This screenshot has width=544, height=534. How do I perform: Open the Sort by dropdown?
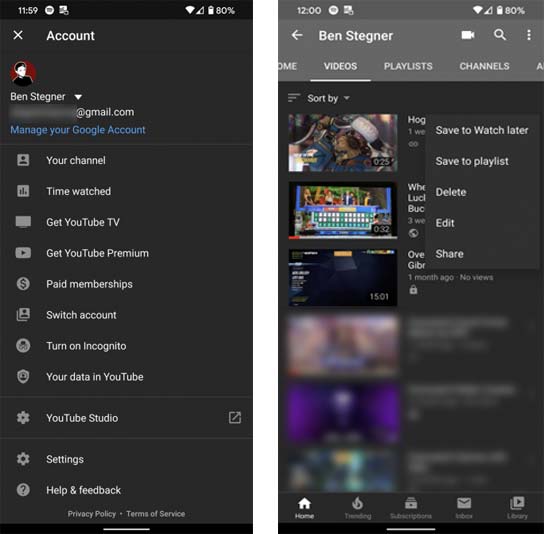click(328, 98)
